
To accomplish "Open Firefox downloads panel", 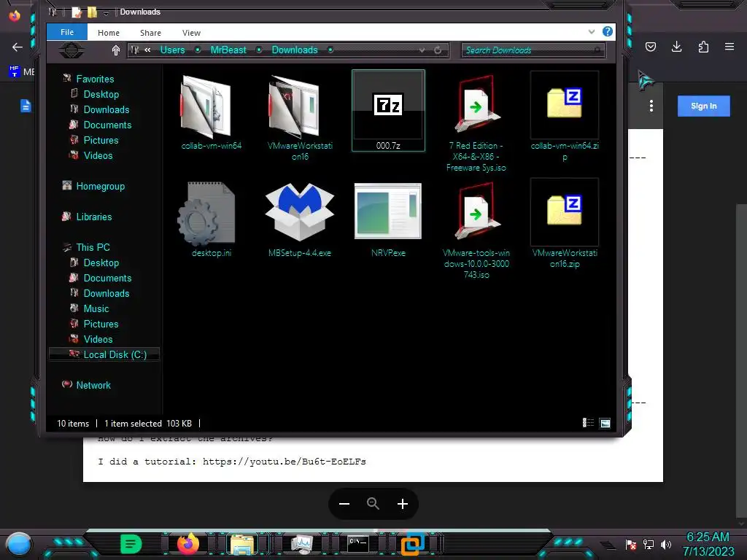I will click(x=676, y=47).
